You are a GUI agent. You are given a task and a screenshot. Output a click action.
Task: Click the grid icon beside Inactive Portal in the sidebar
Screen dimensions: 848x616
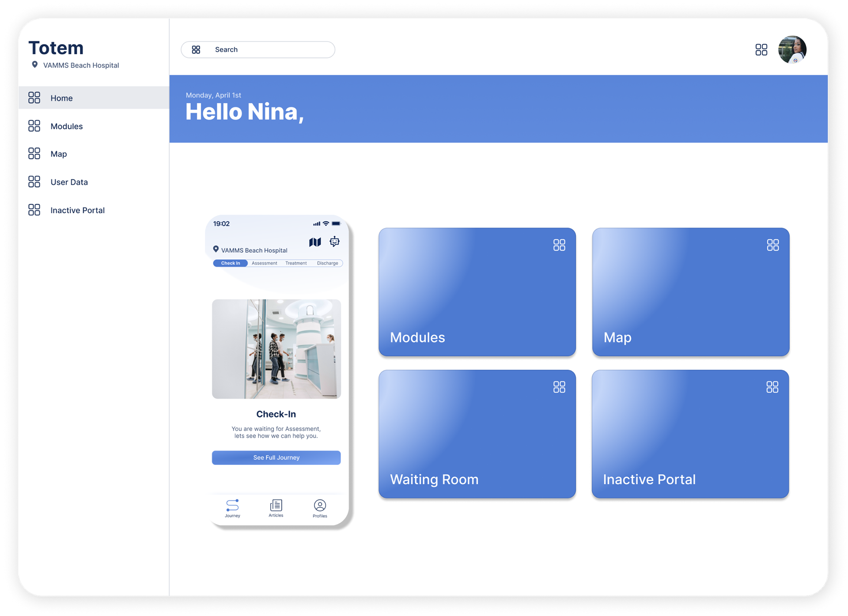coord(34,210)
